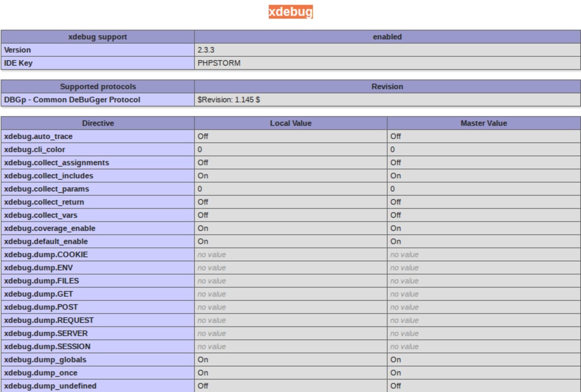Select the xdebug.dump.ENV directive name

[38, 268]
